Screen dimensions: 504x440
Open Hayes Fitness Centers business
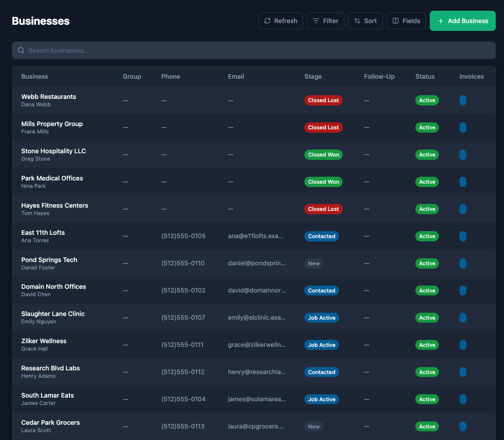254,209
